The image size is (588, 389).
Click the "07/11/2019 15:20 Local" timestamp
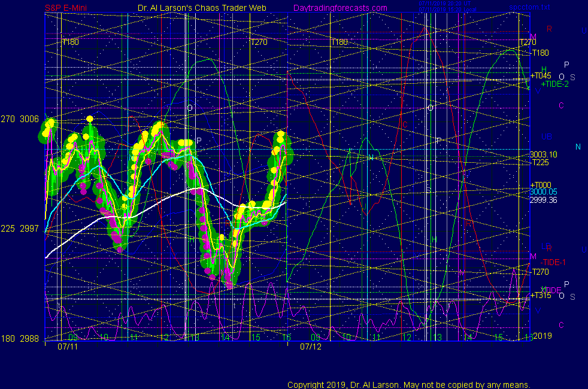(x=447, y=10)
